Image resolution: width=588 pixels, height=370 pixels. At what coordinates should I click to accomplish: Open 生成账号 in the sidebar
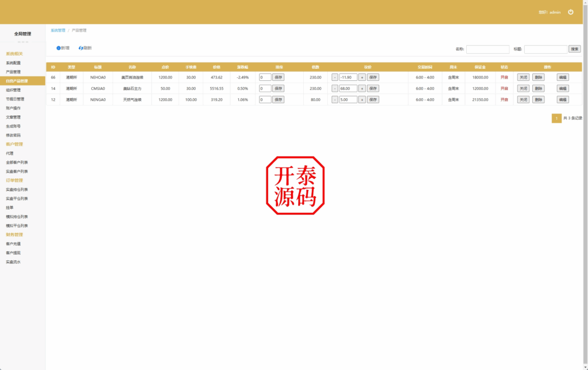(13, 126)
